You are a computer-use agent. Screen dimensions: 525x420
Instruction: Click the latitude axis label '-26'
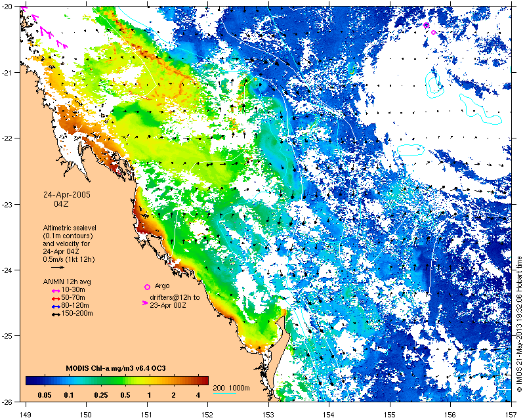click(x=8, y=402)
